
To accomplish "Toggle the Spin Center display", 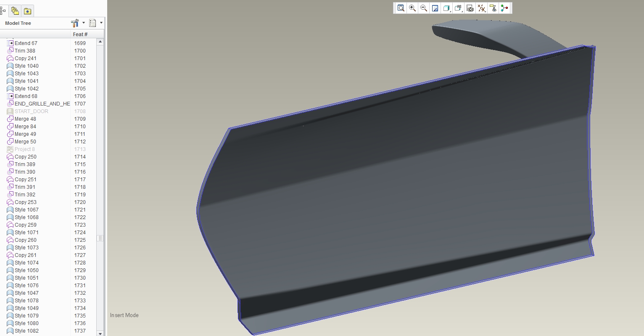I will coord(504,8).
